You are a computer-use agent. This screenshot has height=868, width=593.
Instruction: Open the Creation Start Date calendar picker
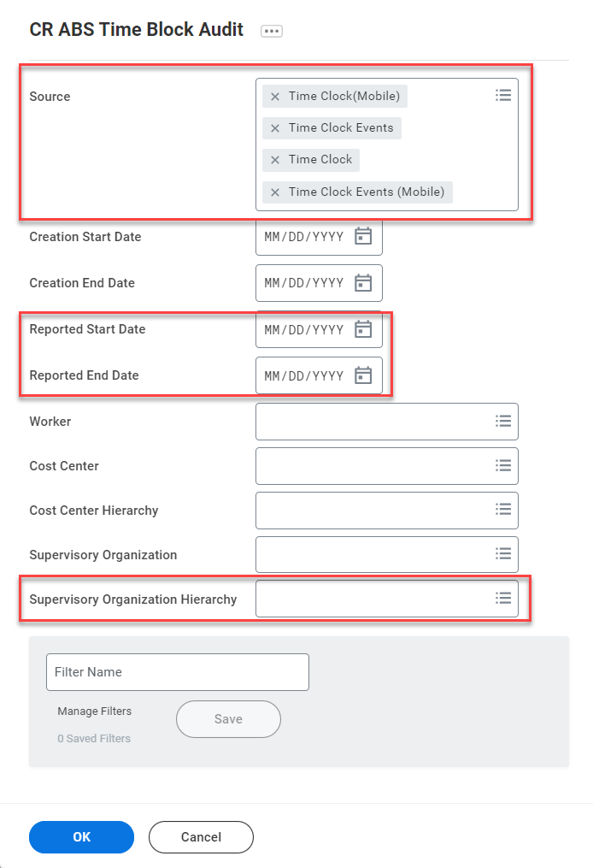click(x=363, y=237)
